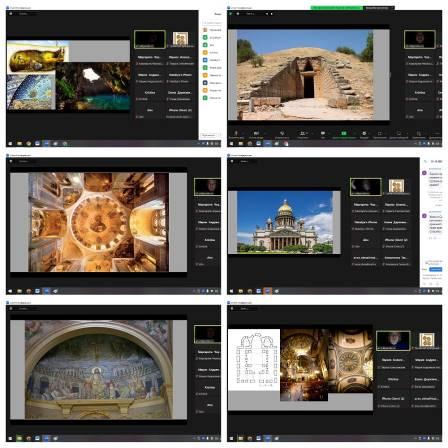Screen dimensions: 448x448
Task: Click green encryption shield in tomb slide window
Action: point(231,14)
